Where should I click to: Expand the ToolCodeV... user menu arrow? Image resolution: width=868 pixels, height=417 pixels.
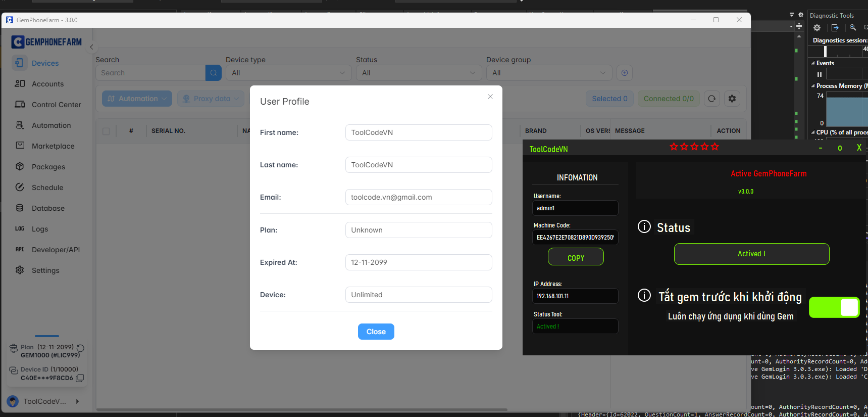[77, 401]
